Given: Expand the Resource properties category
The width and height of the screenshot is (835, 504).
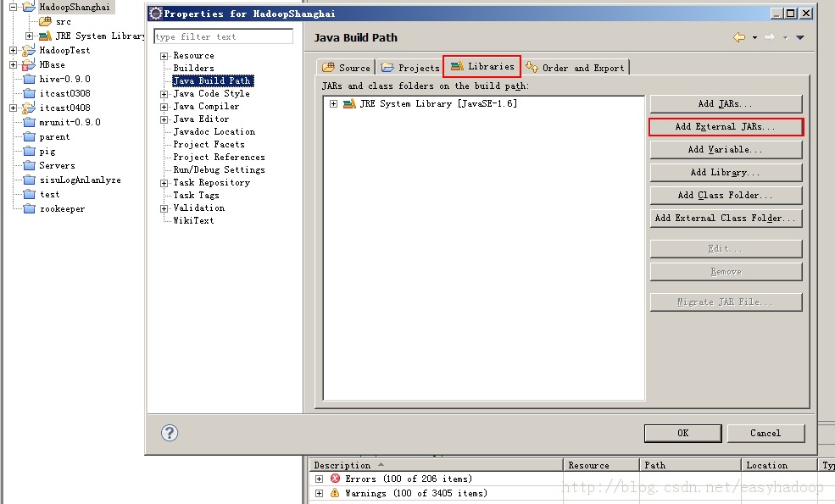Looking at the screenshot, I should (164, 56).
